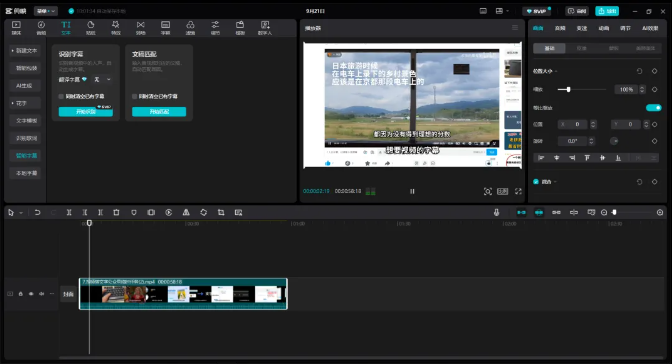Expand the 新建文本 sidebar section
Screen dimensions: 672x364
tap(25, 51)
